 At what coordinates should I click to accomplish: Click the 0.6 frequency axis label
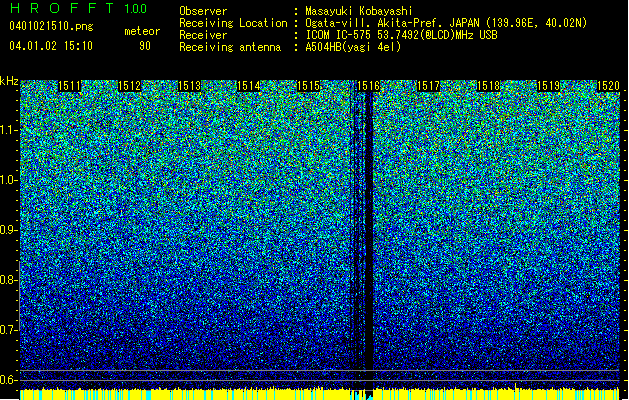point(9,380)
